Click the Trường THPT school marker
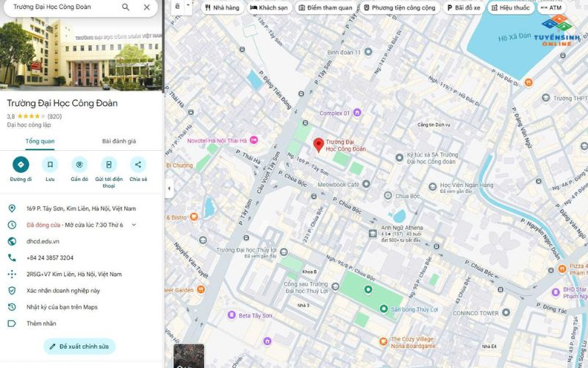The height and width of the screenshot is (368, 588). pyautogui.click(x=546, y=98)
